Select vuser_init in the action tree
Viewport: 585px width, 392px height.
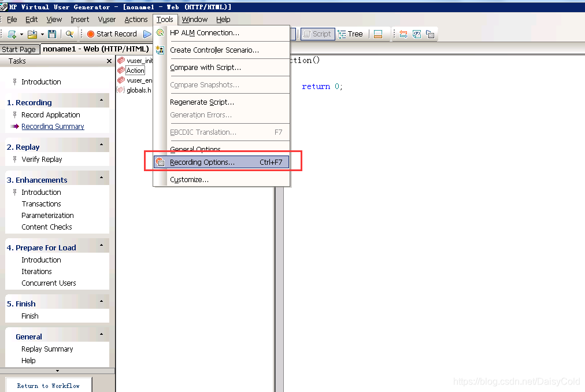tap(139, 61)
